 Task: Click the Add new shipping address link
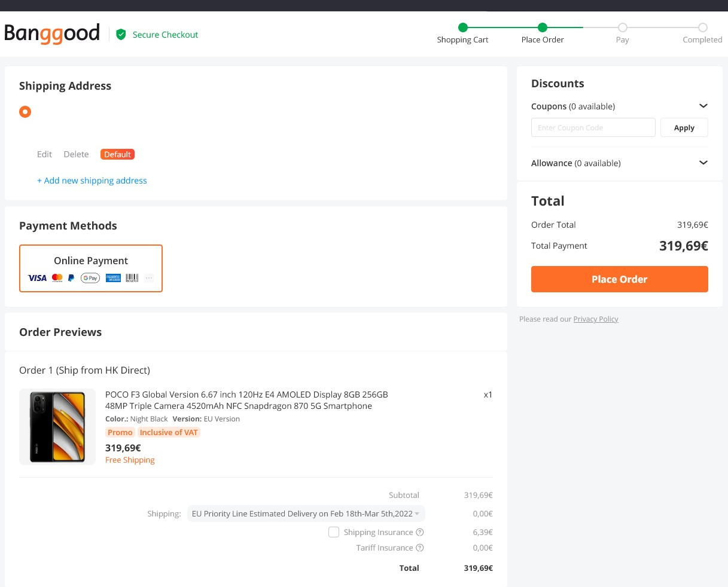tap(92, 181)
